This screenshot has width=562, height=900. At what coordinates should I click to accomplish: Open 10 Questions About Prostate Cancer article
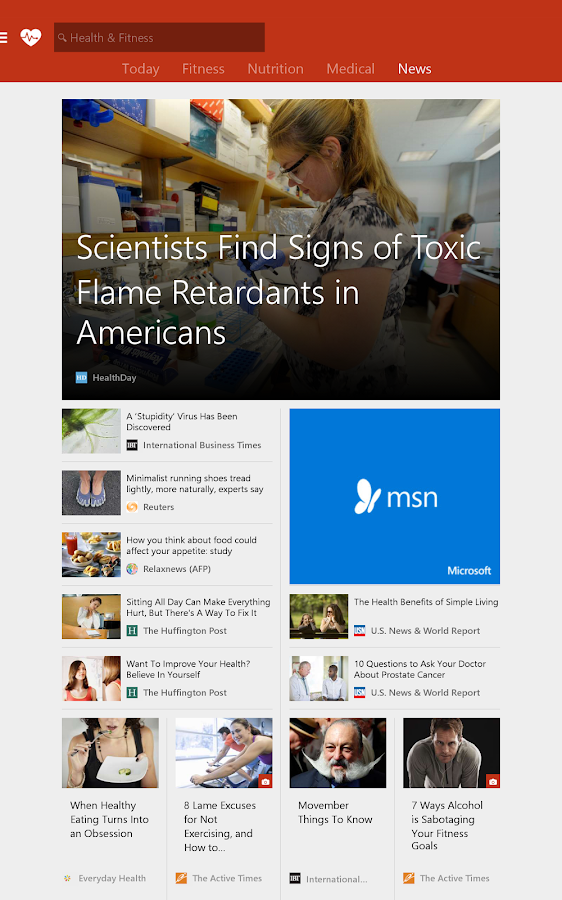point(420,669)
